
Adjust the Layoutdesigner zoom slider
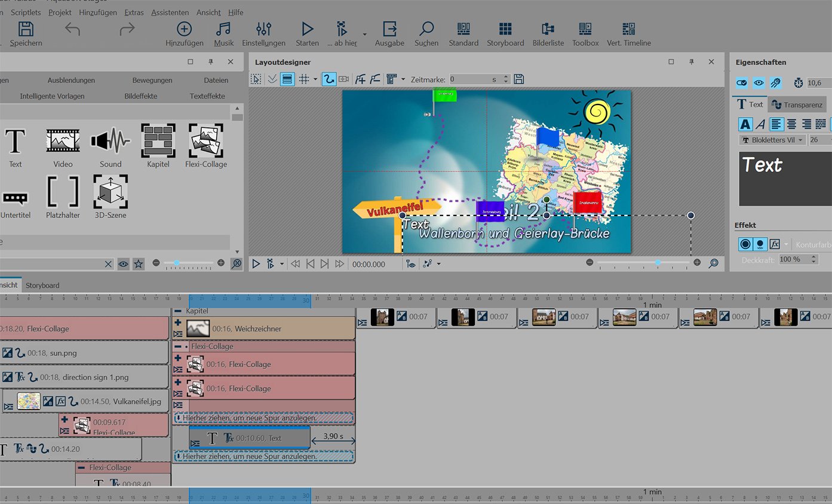point(658,263)
